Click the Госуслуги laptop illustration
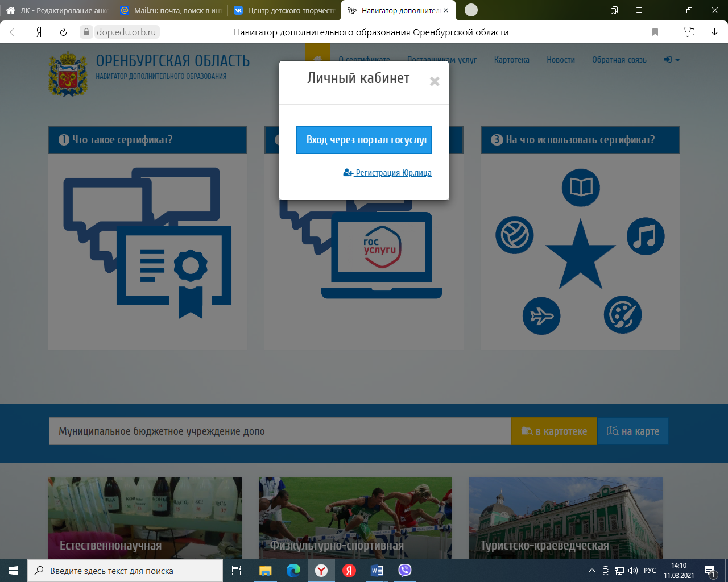728x582 pixels. [x=381, y=256]
